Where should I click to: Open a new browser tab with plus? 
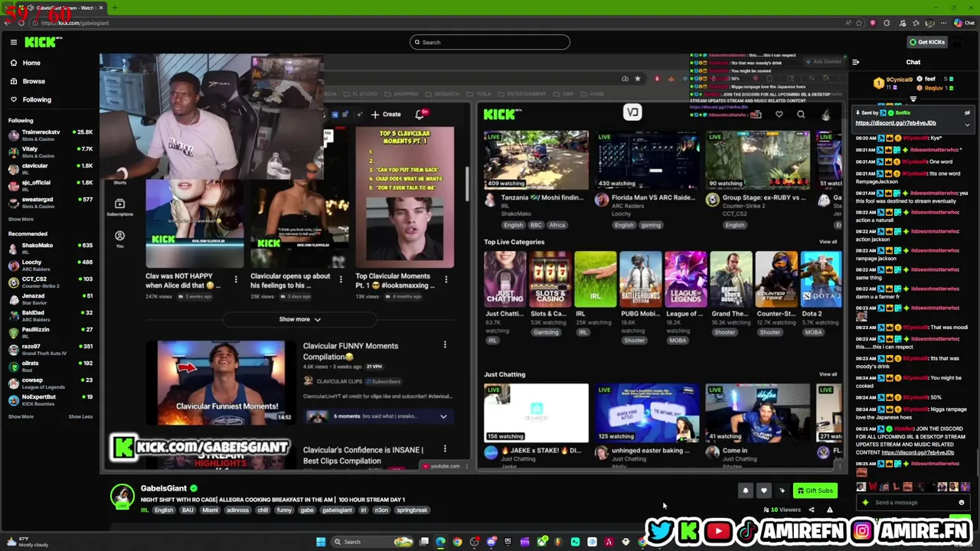114,8
